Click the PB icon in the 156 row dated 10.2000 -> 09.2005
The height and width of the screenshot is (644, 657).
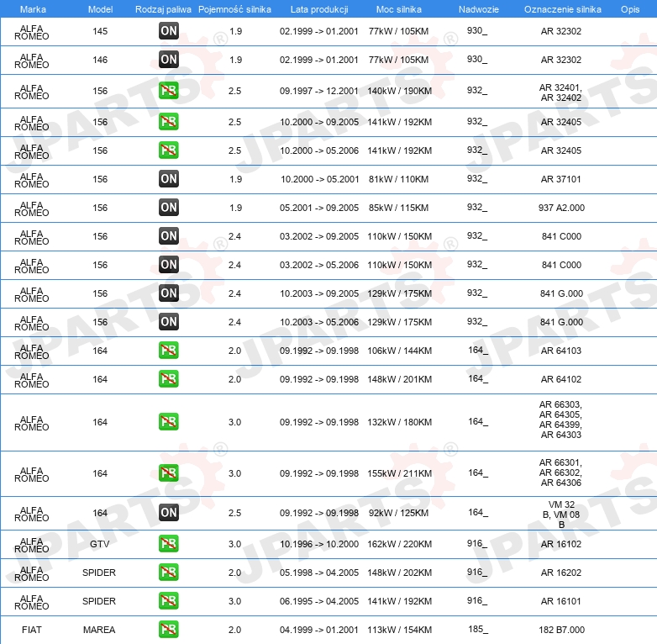pyautogui.click(x=169, y=122)
